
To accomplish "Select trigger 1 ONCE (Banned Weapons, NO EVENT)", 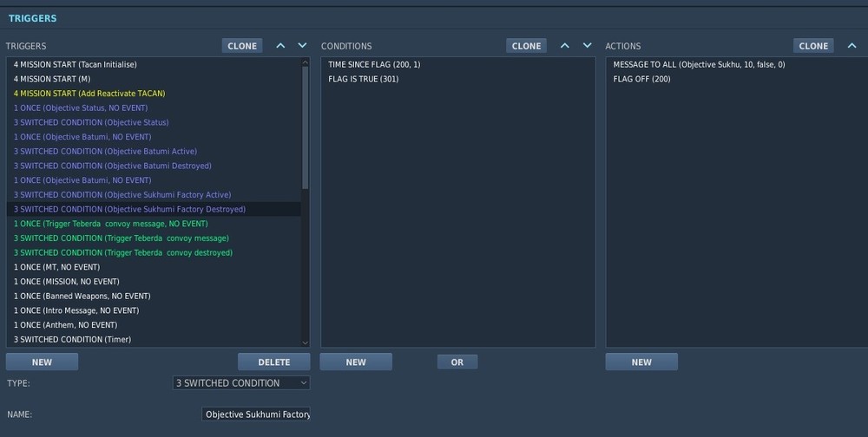I will coord(154,296).
